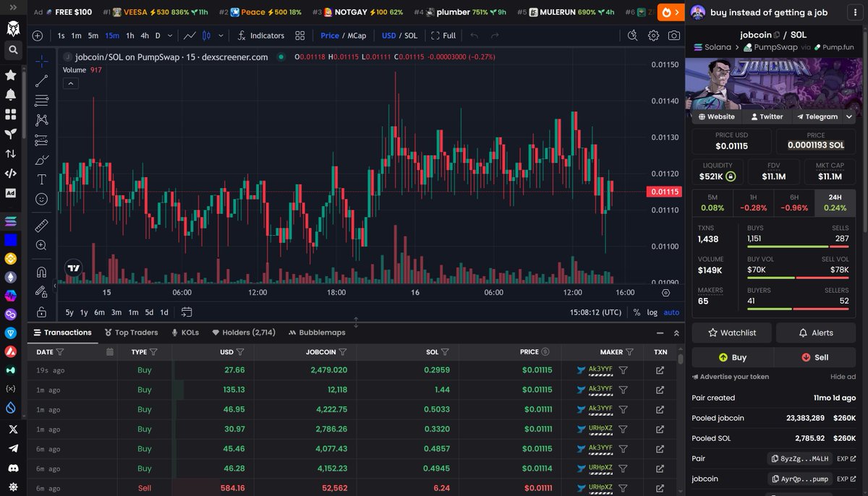Switch chart denomination to SOL
The height and width of the screenshot is (496, 868).
pos(411,35)
